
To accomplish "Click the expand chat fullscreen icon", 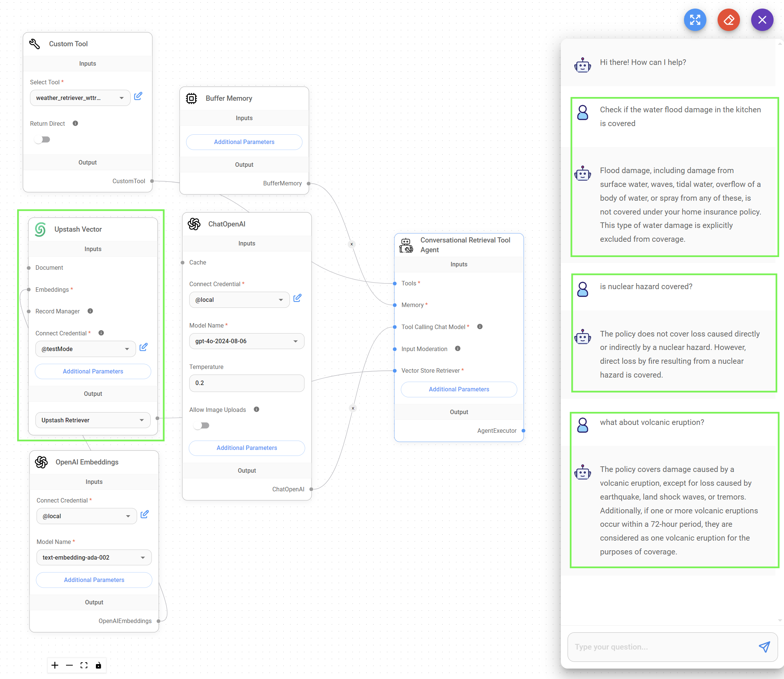I will point(694,20).
